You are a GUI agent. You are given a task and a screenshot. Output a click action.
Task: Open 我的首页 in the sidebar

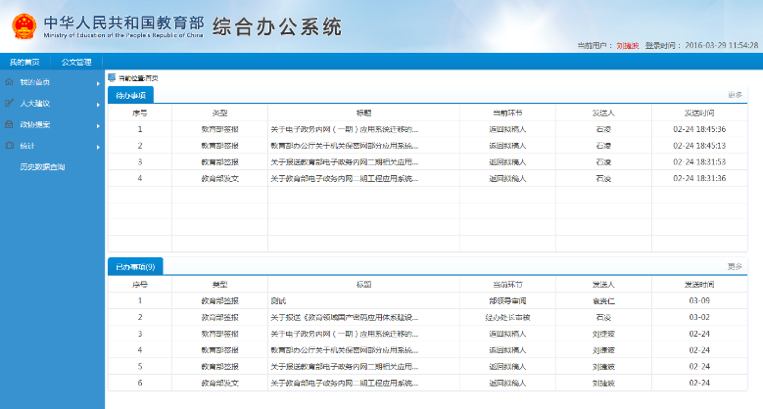(35, 82)
